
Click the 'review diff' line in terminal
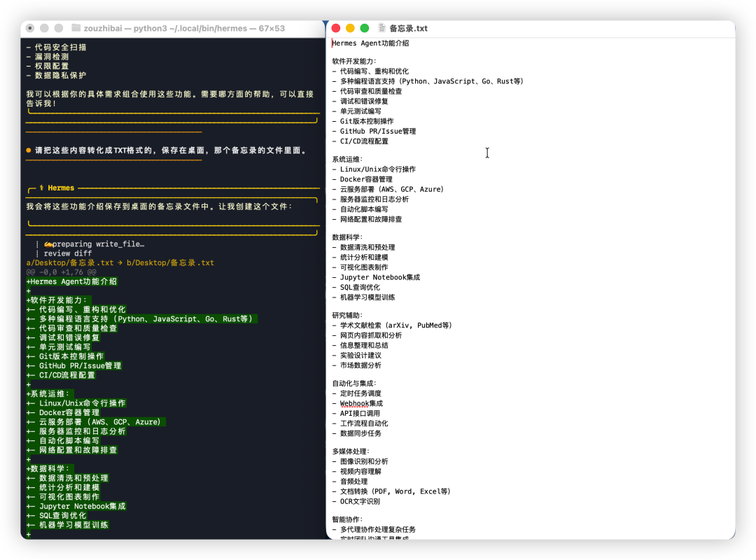click(x=67, y=253)
